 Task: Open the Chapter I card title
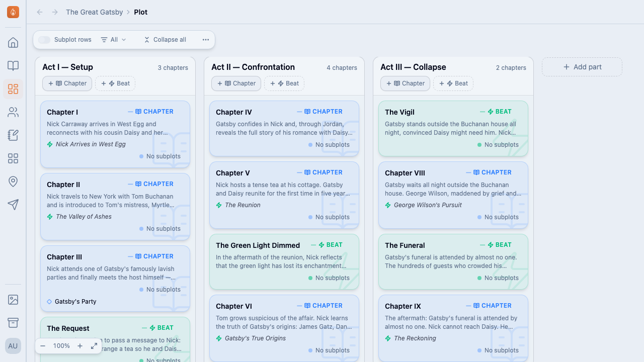tap(62, 112)
